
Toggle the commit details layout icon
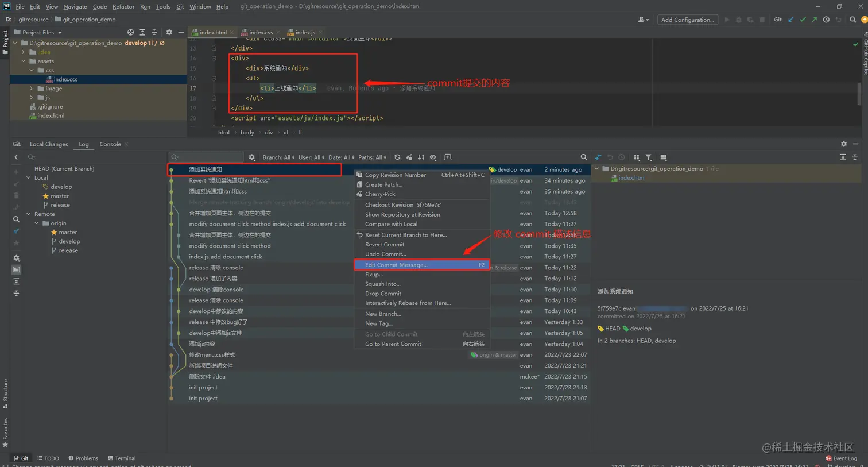[664, 157]
